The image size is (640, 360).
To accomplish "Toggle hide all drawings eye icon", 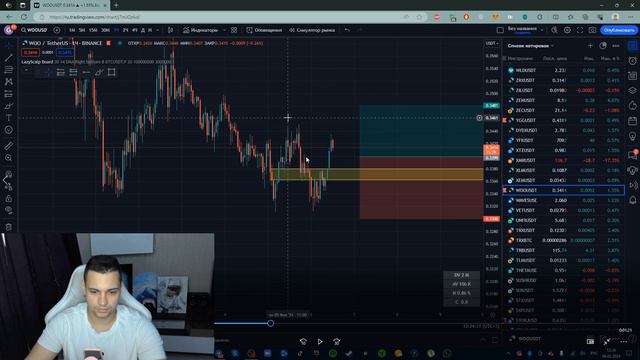I will point(9,210).
